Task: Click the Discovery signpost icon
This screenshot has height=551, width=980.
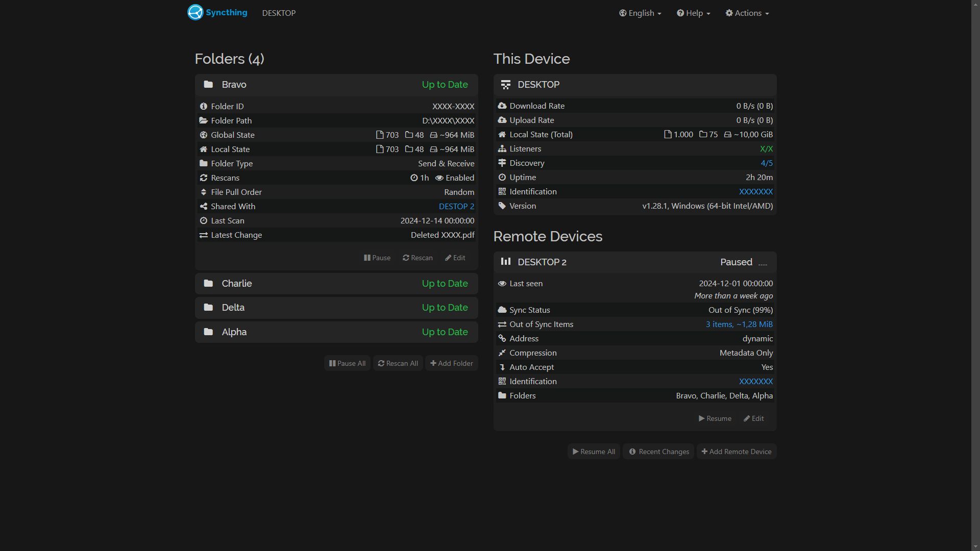Action: 502,163
